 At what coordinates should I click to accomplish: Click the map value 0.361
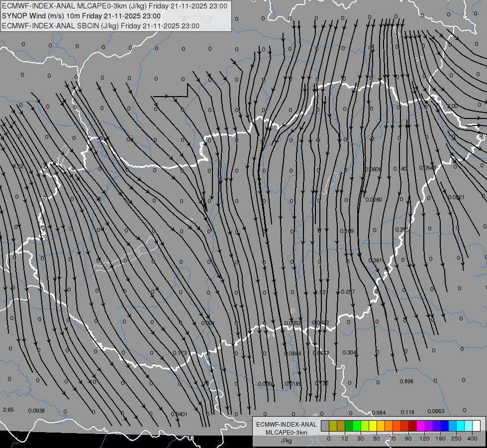point(375,260)
